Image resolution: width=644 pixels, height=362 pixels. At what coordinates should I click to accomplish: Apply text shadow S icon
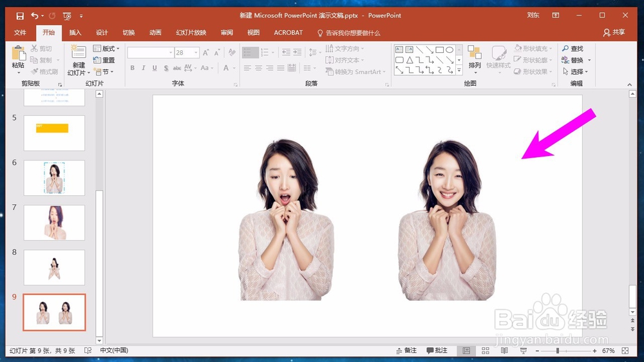tap(166, 68)
